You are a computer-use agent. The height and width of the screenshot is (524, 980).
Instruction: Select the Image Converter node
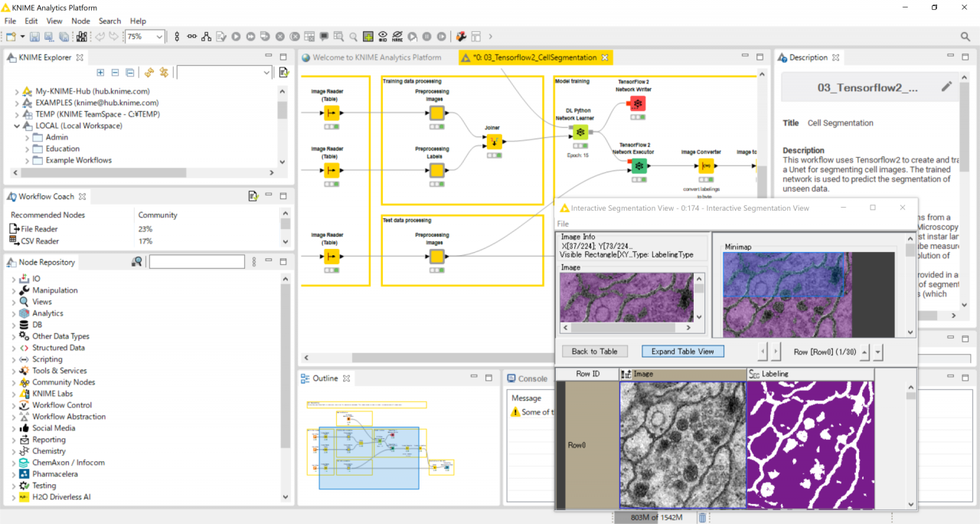pyautogui.click(x=705, y=165)
